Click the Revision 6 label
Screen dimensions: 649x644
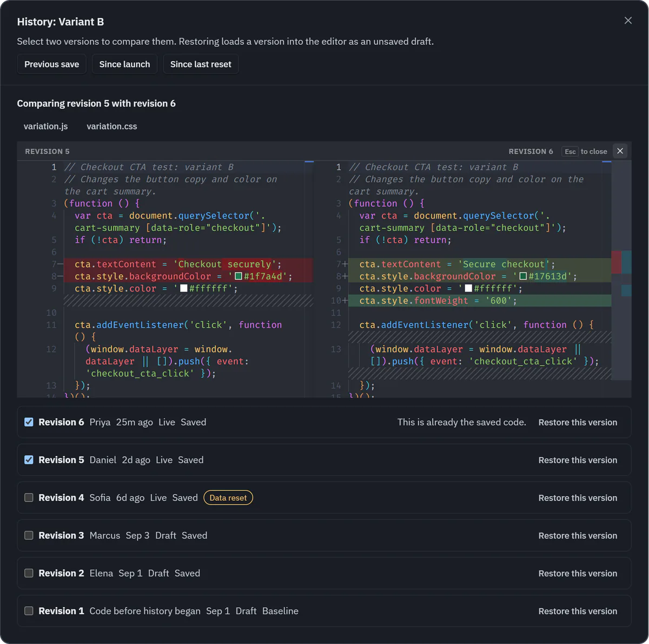click(x=61, y=422)
